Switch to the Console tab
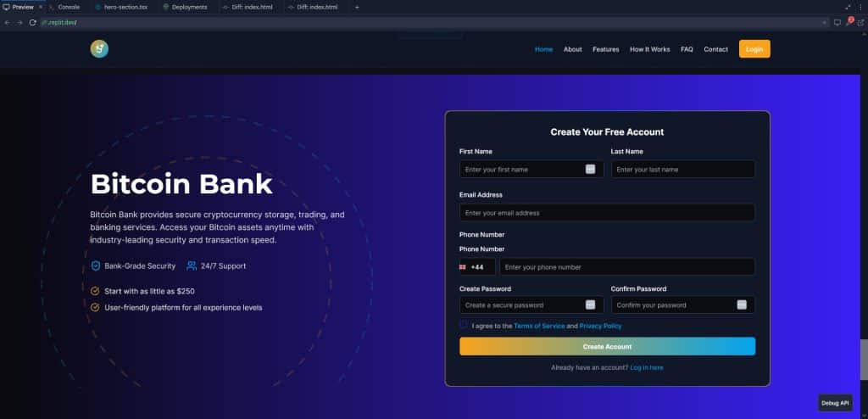 click(x=68, y=7)
